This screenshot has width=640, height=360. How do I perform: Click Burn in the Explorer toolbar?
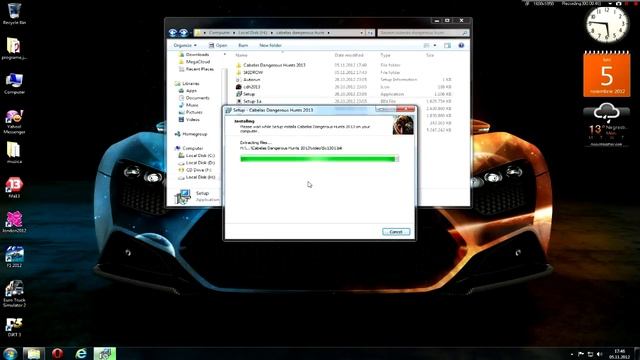pos(243,45)
